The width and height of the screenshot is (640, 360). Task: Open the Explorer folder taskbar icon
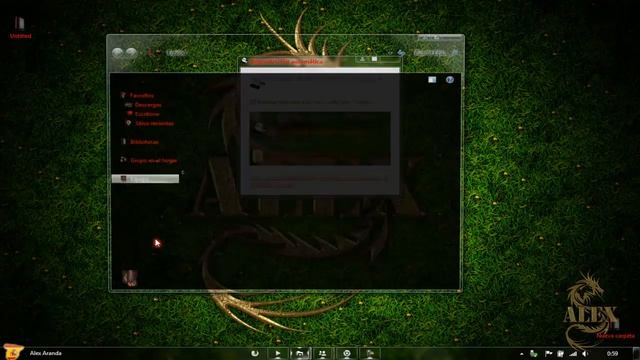click(x=300, y=353)
